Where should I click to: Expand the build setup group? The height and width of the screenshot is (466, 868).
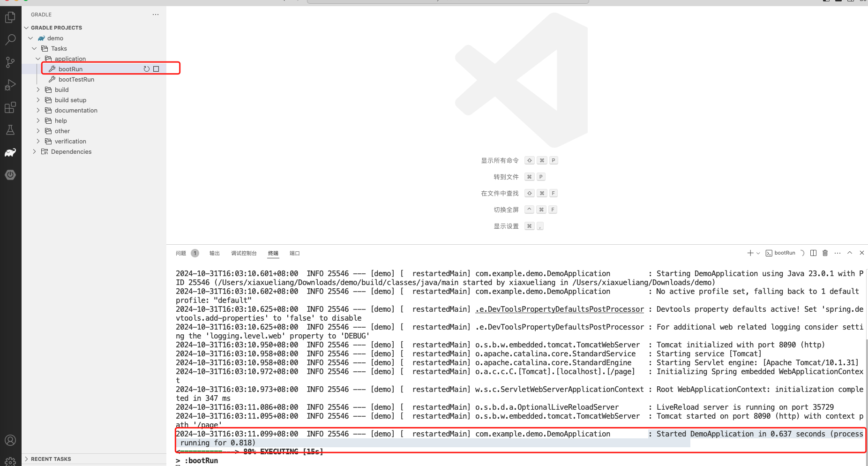point(38,100)
